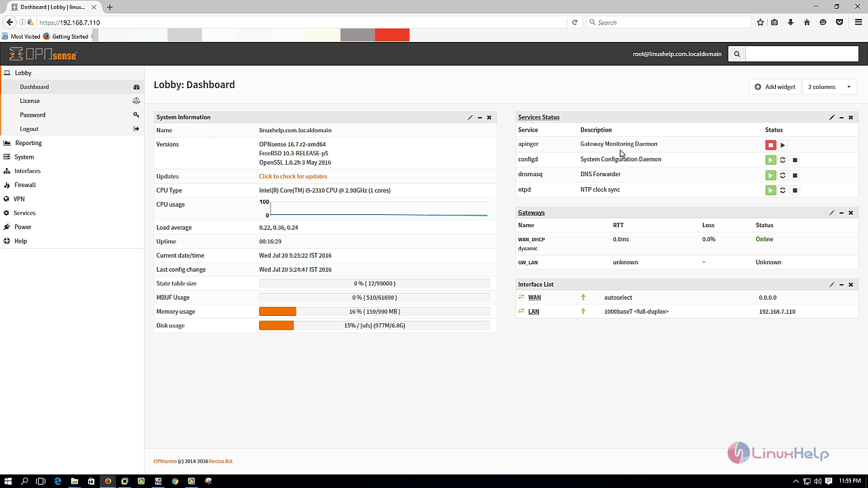Edit the Services Status widget

pyautogui.click(x=831, y=117)
